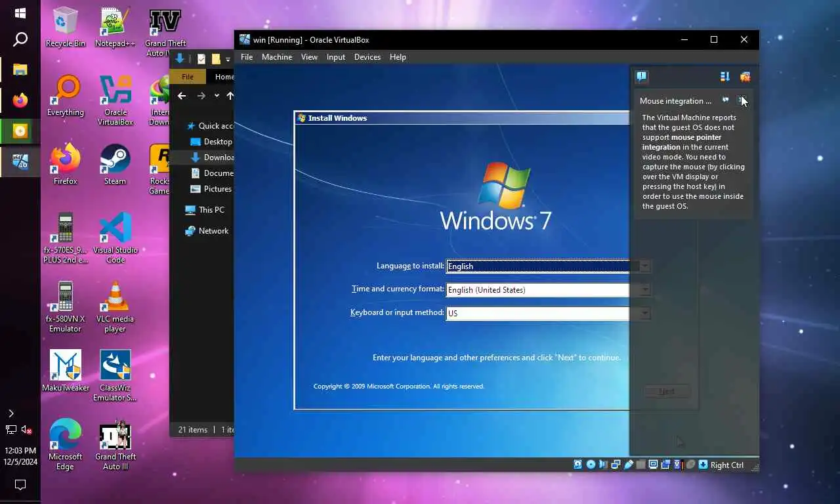Open the Help menu in VirtualBox
This screenshot has width=840, height=504.
[398, 57]
